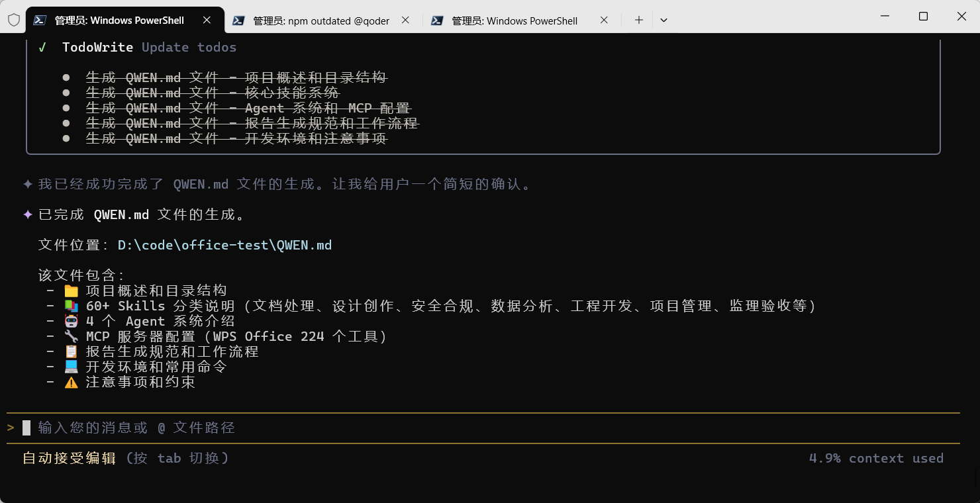
Task: Close the active Windows PowerShell tab
Action: tap(207, 21)
